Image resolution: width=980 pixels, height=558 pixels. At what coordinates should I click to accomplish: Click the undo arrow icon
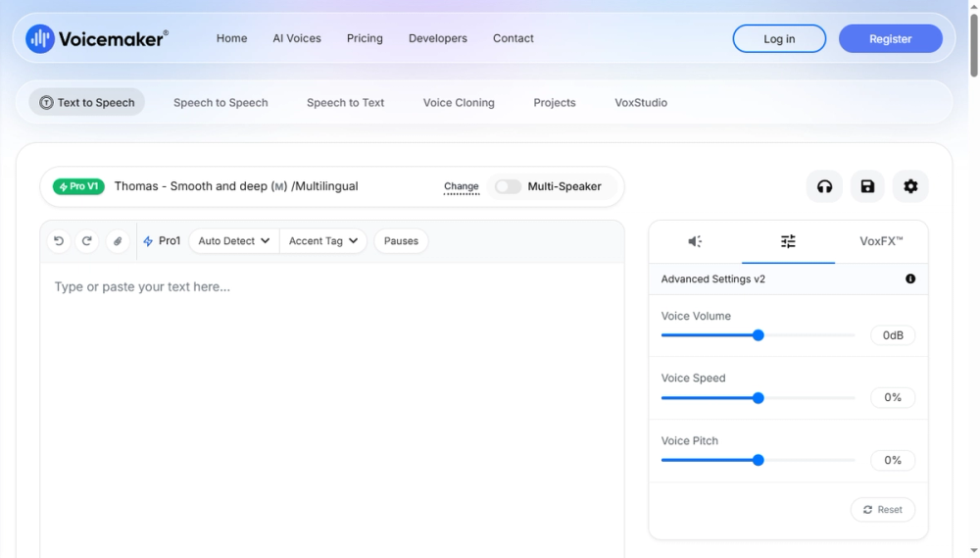[59, 241]
